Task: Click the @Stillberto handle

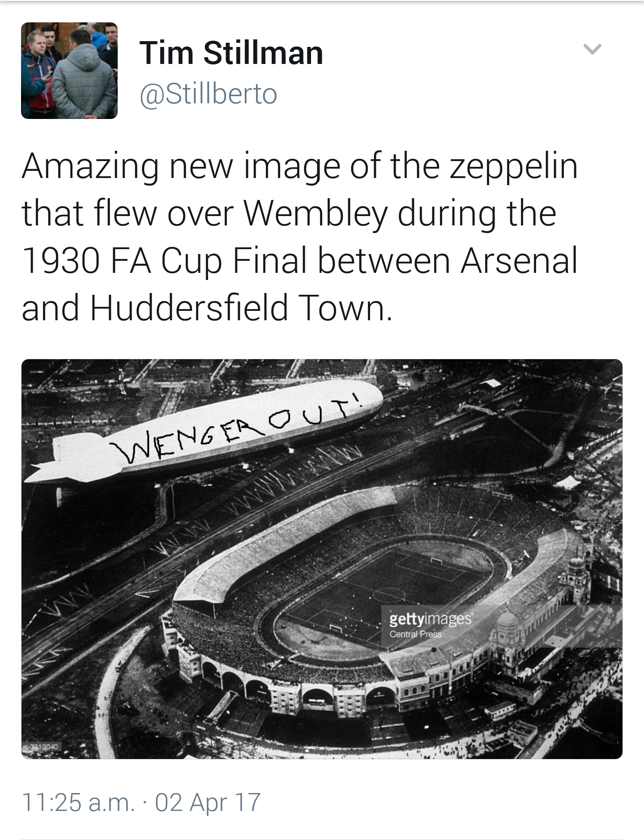Action: point(209,94)
